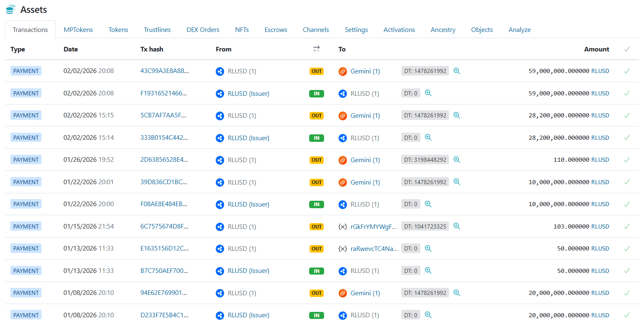This screenshot has width=644, height=326.
Task: Click the RLUSD currency link beside 103.000000
Action: tap(600, 226)
